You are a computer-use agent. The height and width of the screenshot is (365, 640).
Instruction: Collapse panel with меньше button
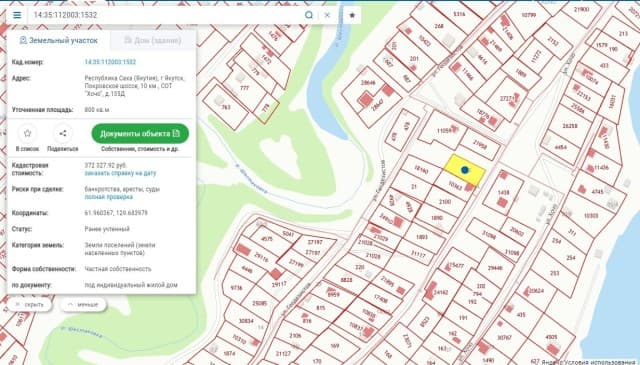coord(83,305)
